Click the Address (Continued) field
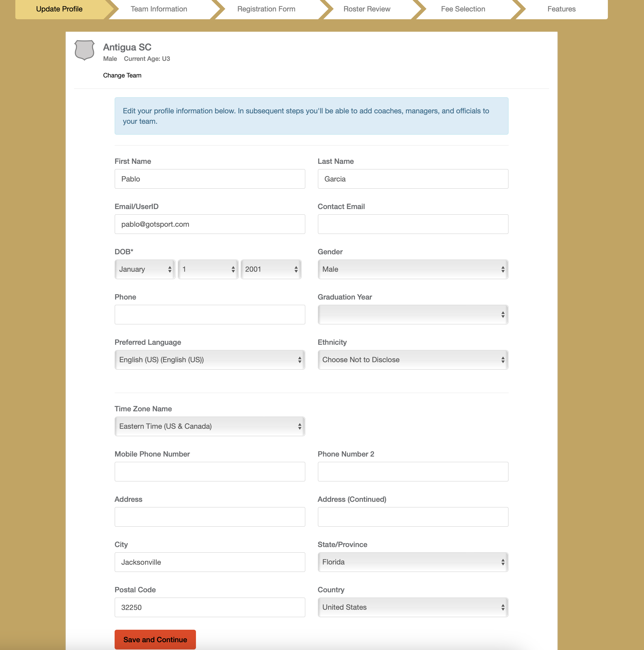The height and width of the screenshot is (650, 644). coord(413,517)
